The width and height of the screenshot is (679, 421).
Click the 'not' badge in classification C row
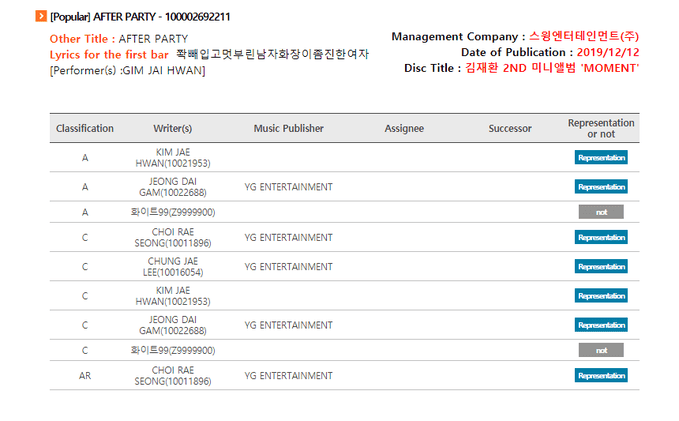[601, 350]
